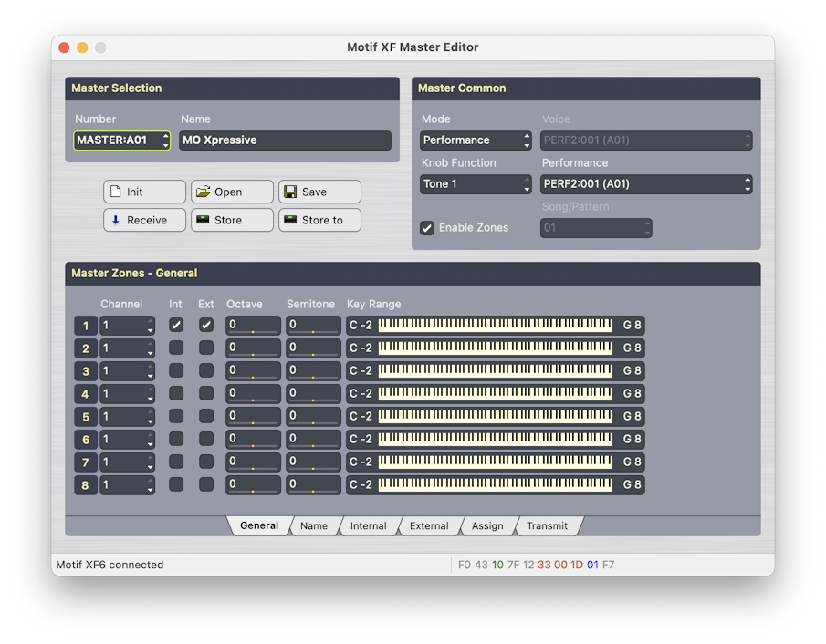
Task: Click the Name field containing MO Xpressive
Action: (x=285, y=140)
